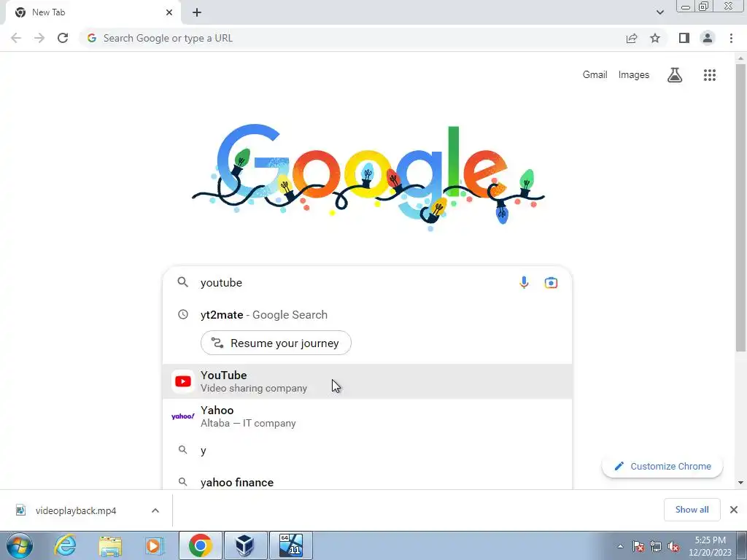Open the Chrome profile avatar
747x560 pixels.
pyautogui.click(x=708, y=38)
